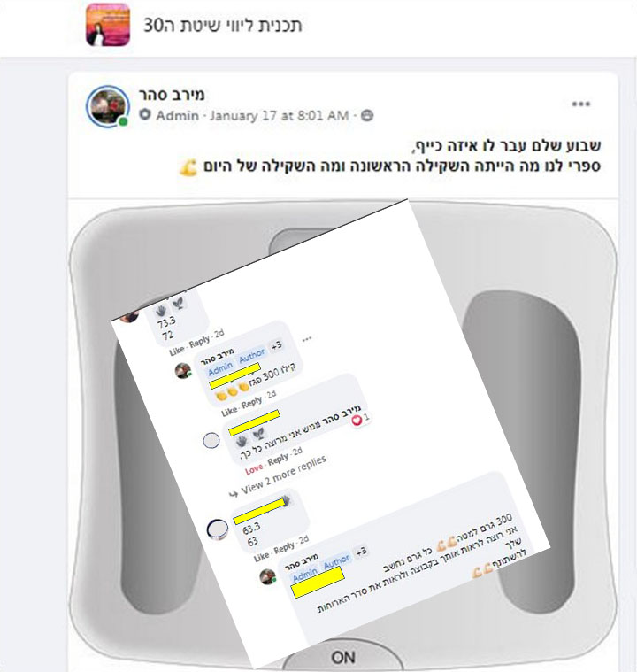The width and height of the screenshot is (637, 672).
Task: Click the flexed arm emoji in post text
Action: pos(188,167)
